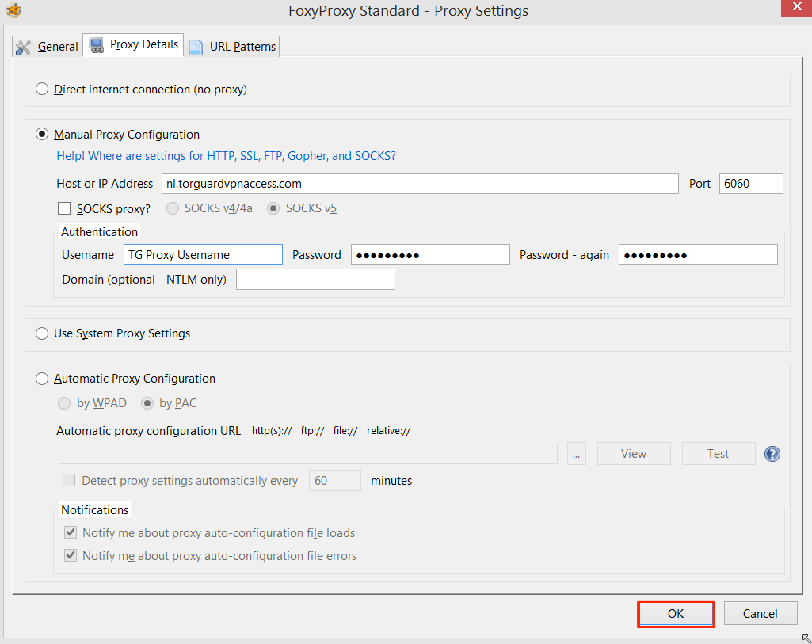Click the Host or IP Address field

click(420, 184)
